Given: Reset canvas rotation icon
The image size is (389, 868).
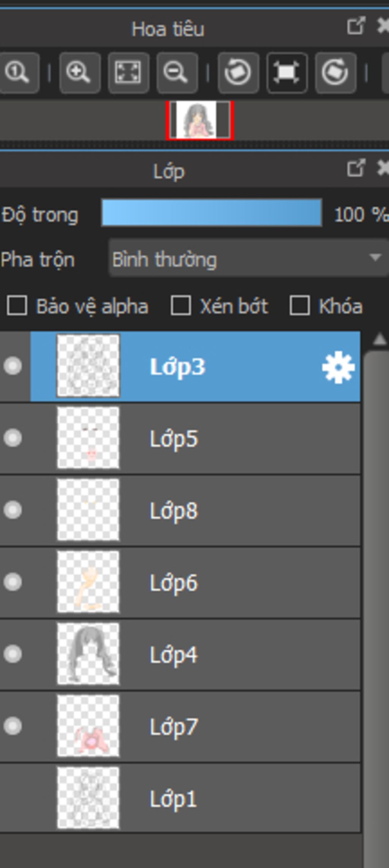Looking at the screenshot, I should pos(287,73).
